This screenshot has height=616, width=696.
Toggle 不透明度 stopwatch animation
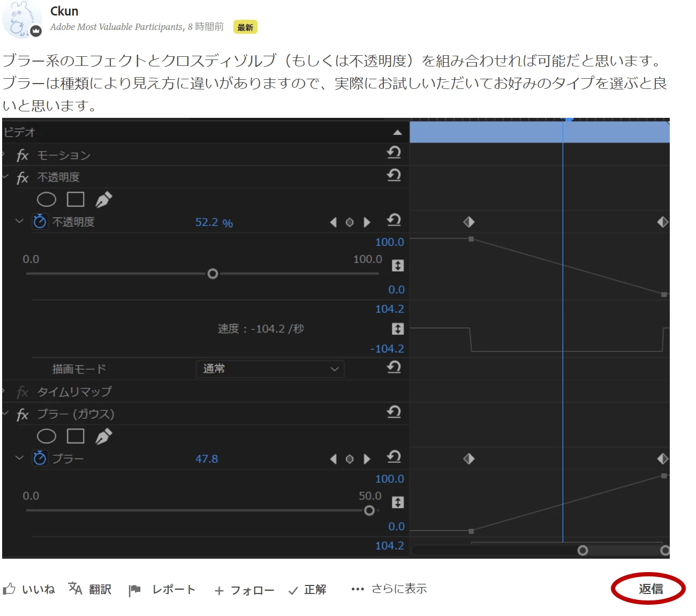40,221
